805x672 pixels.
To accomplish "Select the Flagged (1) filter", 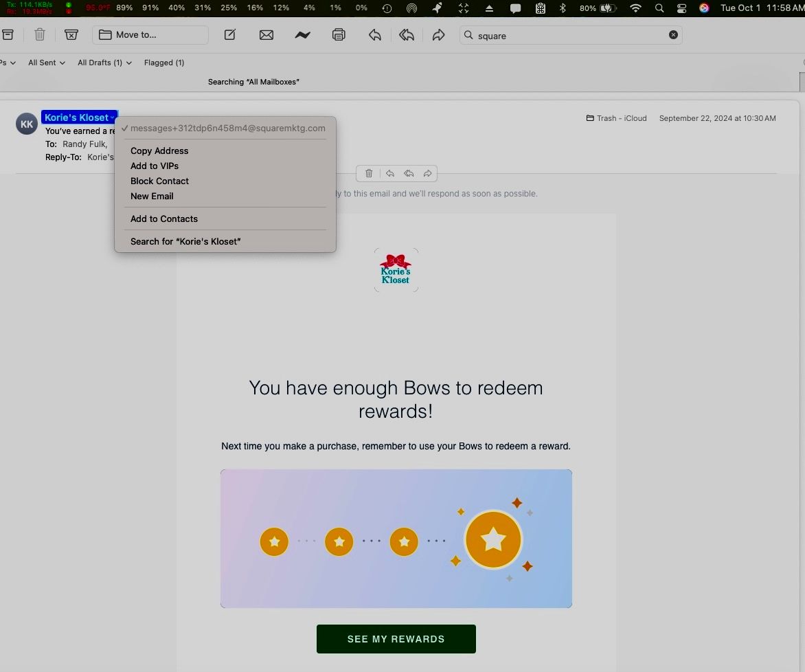I will coord(164,63).
